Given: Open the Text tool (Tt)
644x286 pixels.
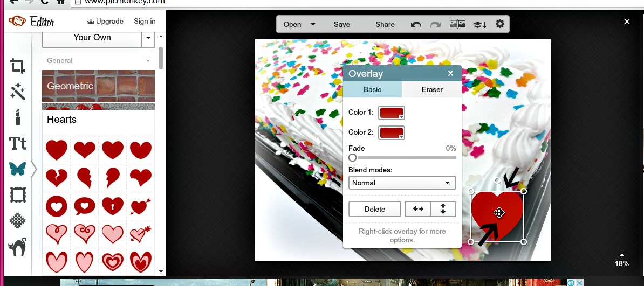Looking at the screenshot, I should (18, 144).
